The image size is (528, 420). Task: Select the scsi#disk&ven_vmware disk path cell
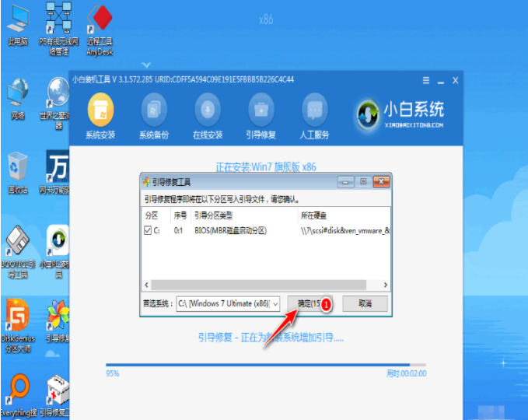point(345,231)
